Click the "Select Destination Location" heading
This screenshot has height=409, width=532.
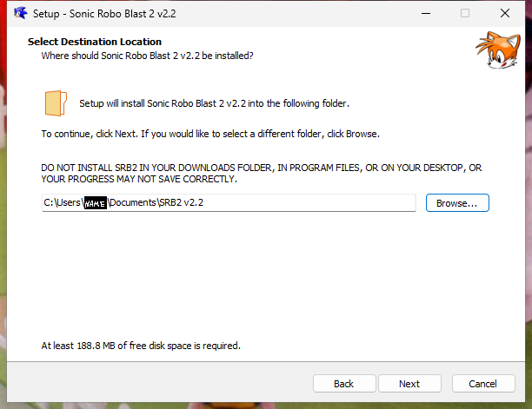click(95, 42)
